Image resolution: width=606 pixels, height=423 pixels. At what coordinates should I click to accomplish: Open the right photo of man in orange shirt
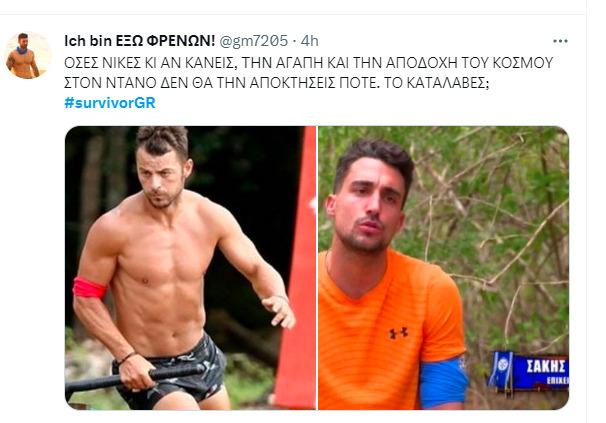pos(443,268)
